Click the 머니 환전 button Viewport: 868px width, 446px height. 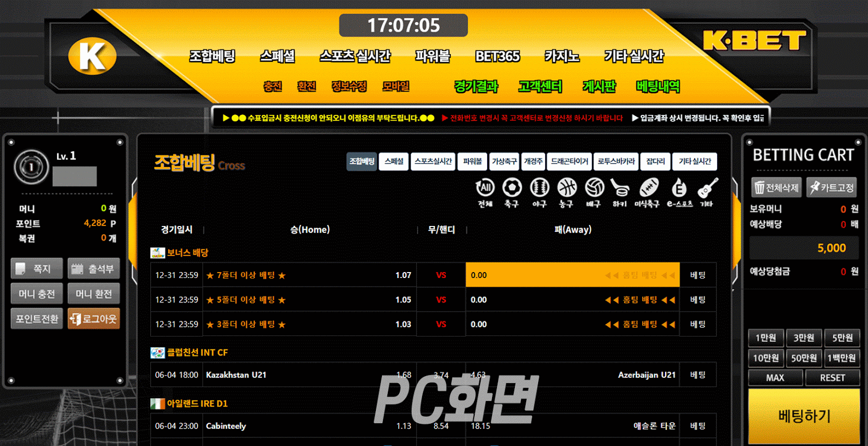coord(94,294)
